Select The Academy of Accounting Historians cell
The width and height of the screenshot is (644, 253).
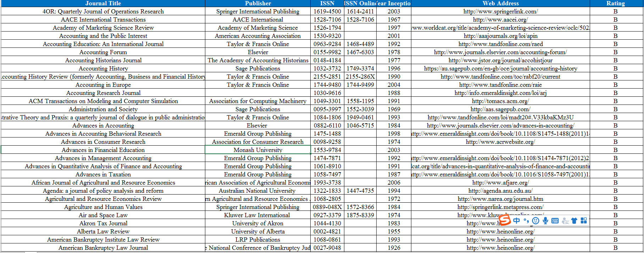(x=258, y=60)
